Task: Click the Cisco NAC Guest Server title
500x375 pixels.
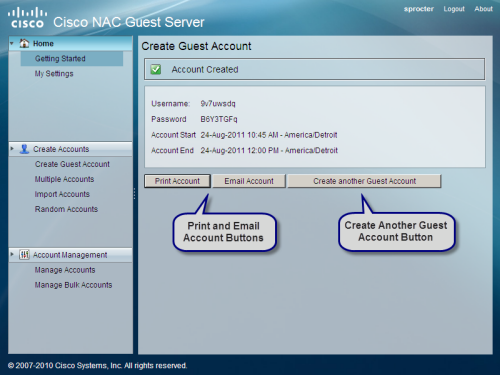Action: pos(129,22)
